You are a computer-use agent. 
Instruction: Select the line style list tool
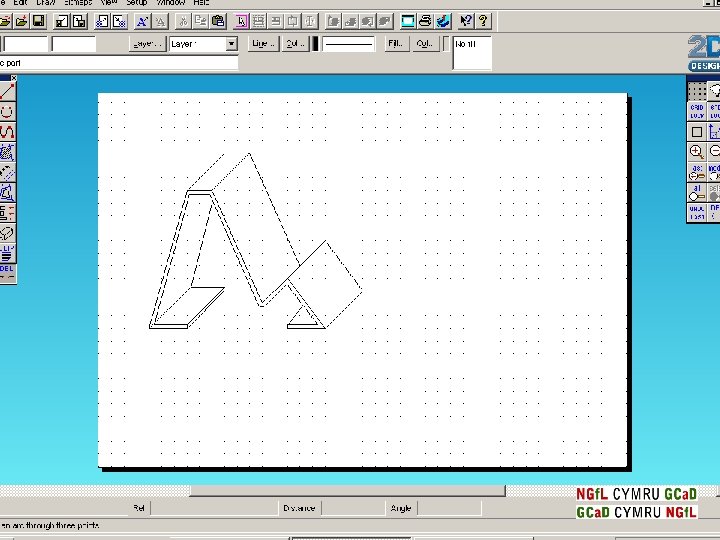pos(7,253)
